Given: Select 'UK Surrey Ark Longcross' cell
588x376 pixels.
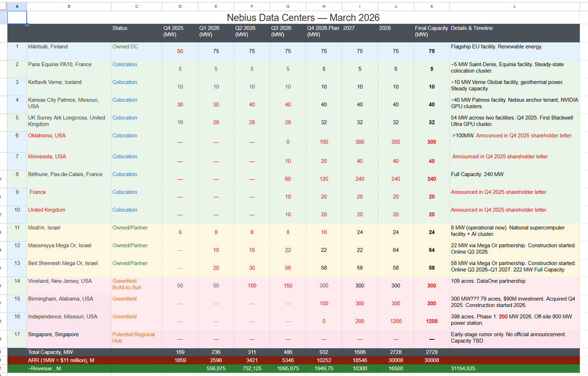Looking at the screenshot, I should 69,122.
